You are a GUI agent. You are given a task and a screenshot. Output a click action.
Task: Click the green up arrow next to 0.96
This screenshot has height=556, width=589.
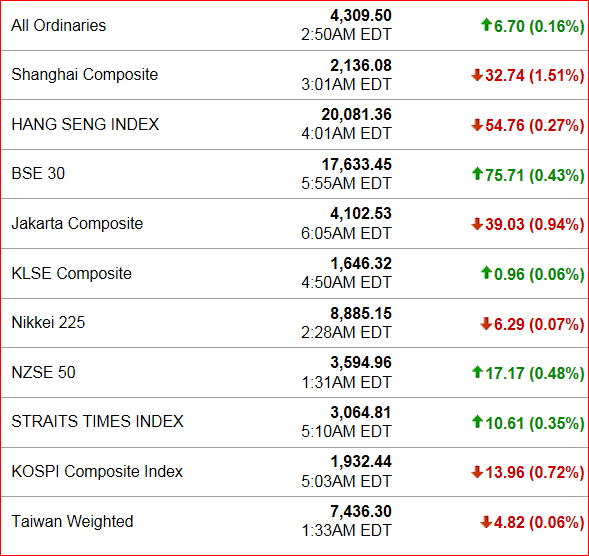click(x=486, y=273)
